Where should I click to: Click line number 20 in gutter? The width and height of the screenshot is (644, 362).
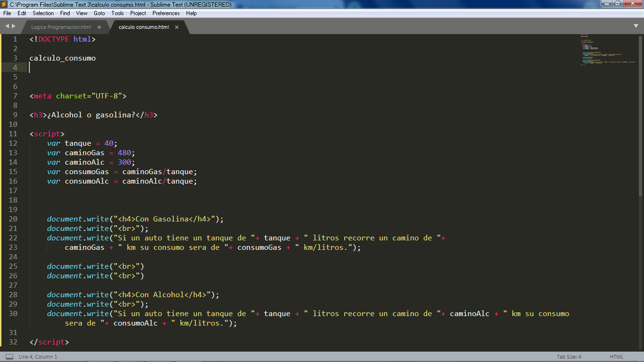tap(13, 219)
